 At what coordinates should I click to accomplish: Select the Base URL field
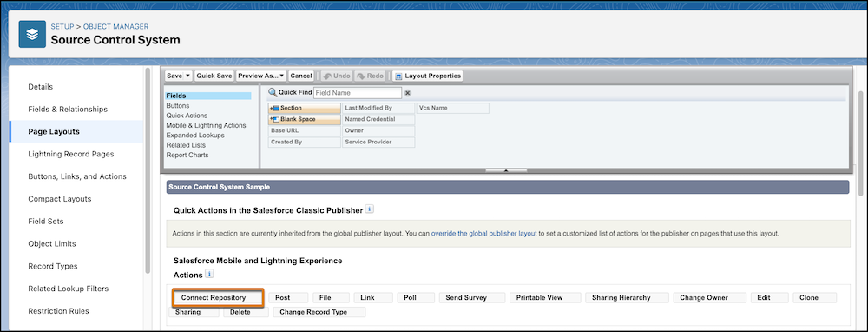305,131
